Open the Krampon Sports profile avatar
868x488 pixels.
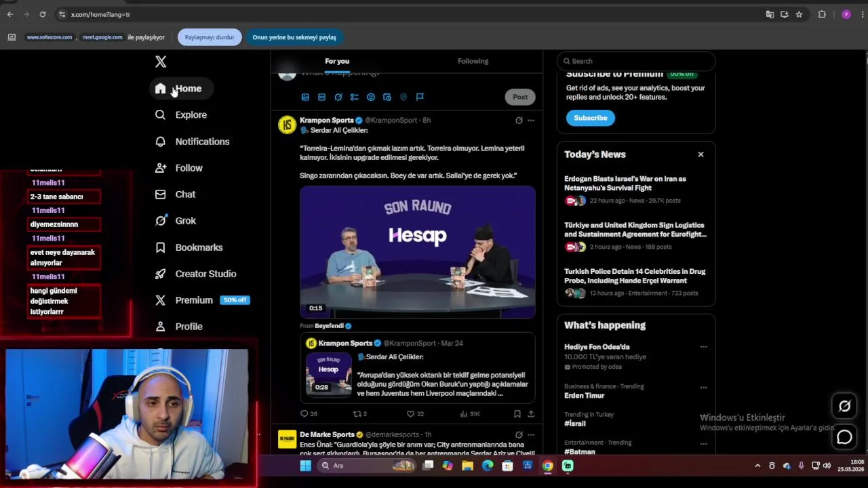pyautogui.click(x=288, y=125)
